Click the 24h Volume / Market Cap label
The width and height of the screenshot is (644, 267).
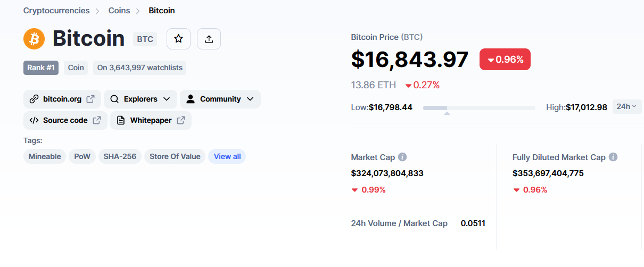click(399, 223)
